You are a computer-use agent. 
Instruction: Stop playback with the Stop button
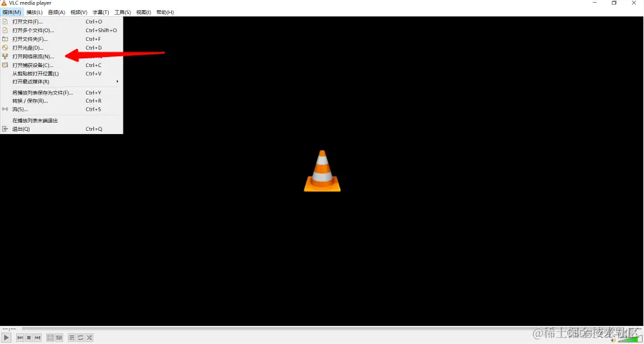pyautogui.click(x=29, y=338)
